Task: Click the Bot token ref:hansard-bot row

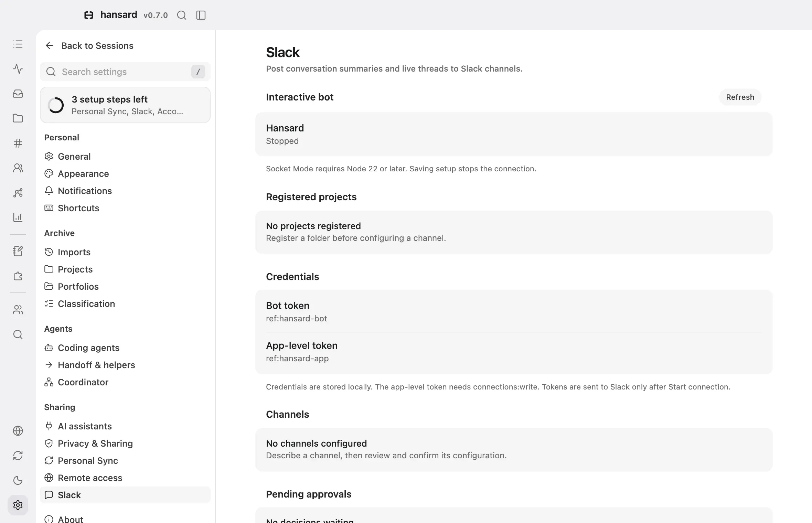Action: (514, 312)
